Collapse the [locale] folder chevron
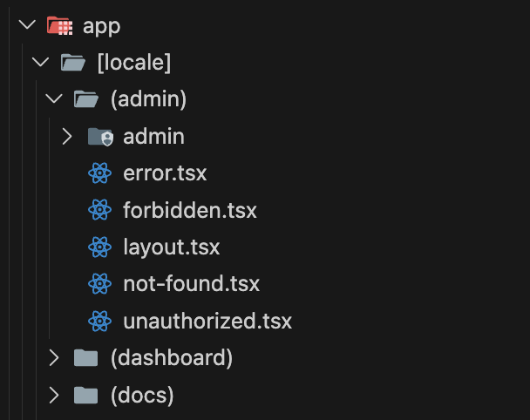 point(39,63)
